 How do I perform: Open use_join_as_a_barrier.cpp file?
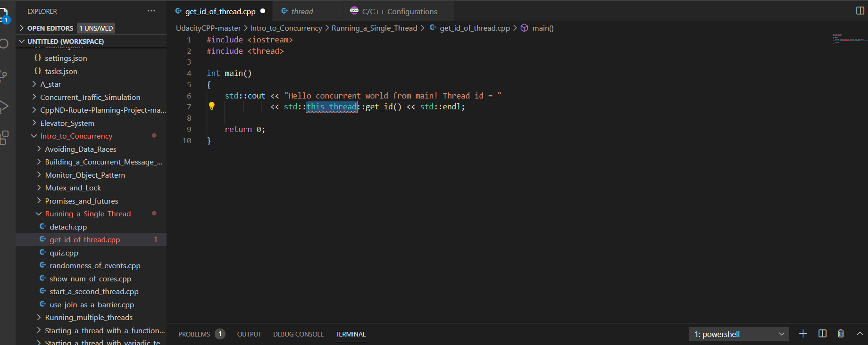point(92,305)
